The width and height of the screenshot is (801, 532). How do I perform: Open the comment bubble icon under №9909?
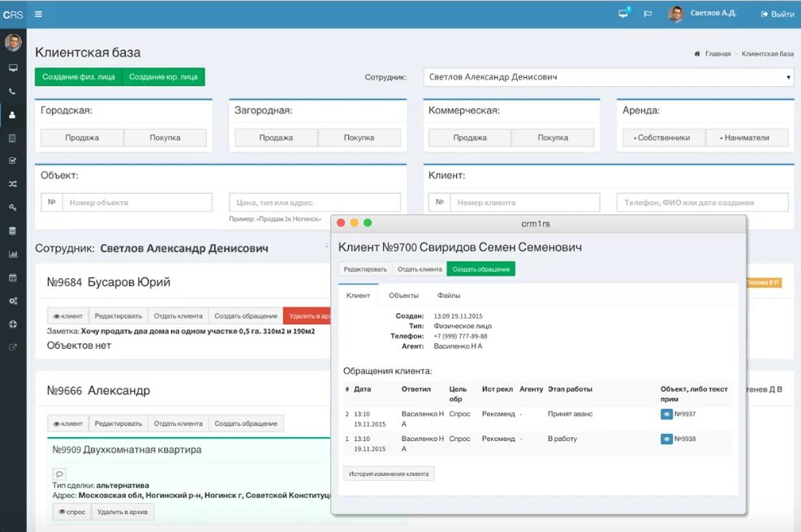(59, 474)
